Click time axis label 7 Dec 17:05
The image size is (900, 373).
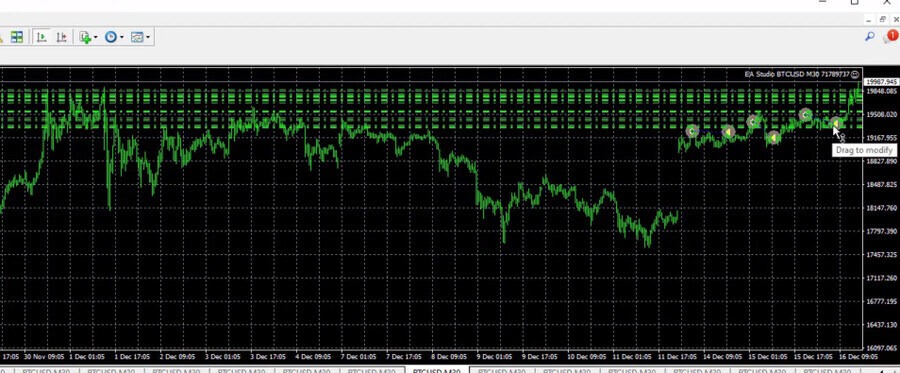405,356
